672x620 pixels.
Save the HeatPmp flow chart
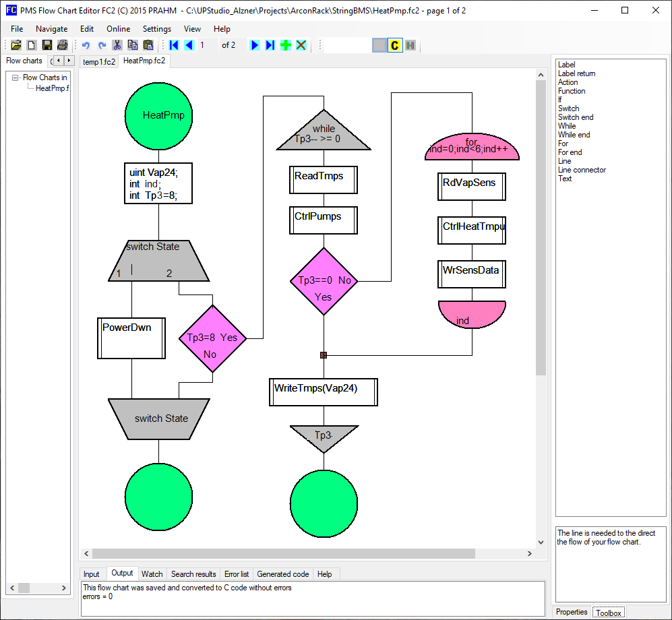47,44
